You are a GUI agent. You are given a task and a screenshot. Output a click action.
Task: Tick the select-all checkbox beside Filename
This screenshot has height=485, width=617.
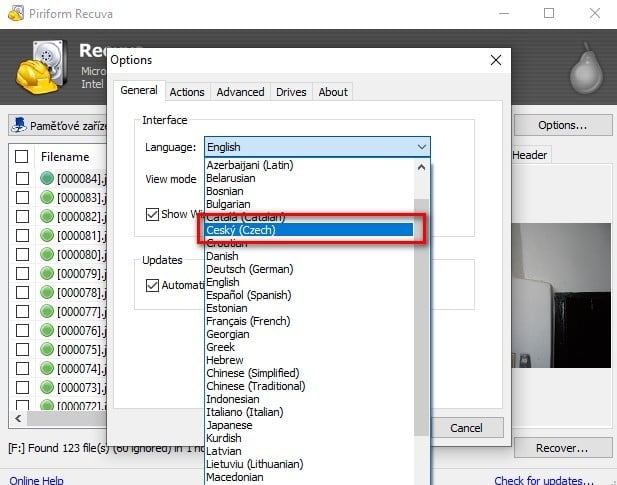coord(22,157)
